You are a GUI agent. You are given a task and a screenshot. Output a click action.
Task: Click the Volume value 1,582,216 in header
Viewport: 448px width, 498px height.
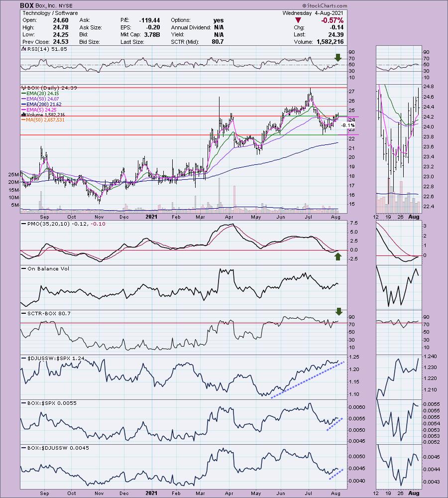(330, 42)
